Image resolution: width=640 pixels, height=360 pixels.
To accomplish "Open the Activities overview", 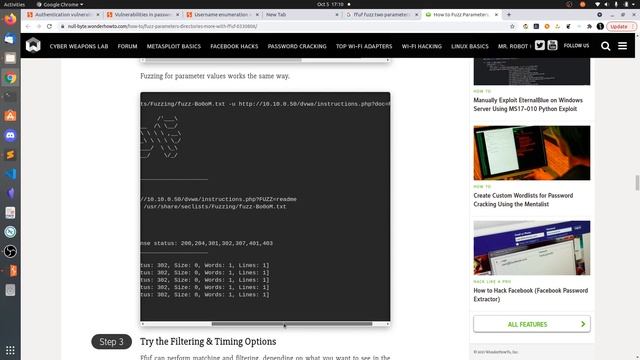I will point(14,4).
